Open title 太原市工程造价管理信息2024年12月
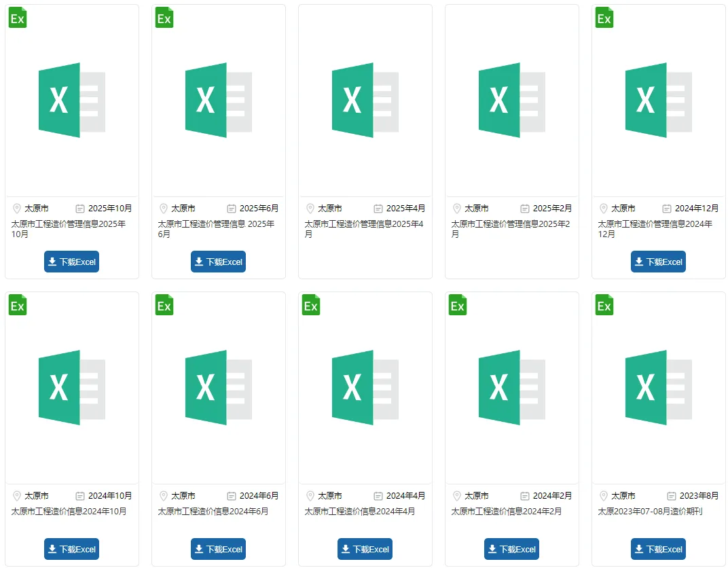 [x=655, y=229]
